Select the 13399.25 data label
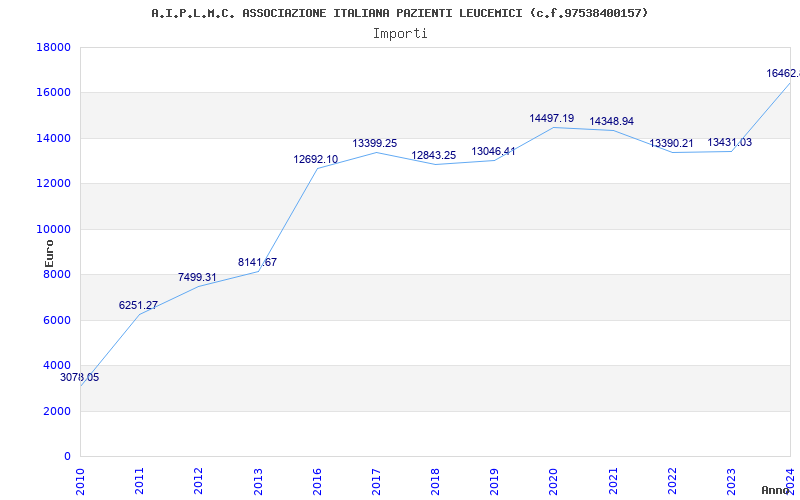 click(x=374, y=143)
